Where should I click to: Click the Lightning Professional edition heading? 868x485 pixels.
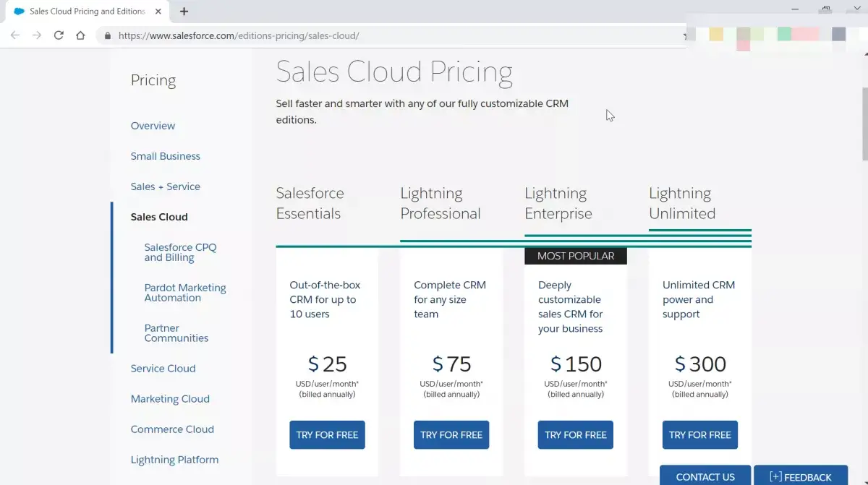coord(441,203)
